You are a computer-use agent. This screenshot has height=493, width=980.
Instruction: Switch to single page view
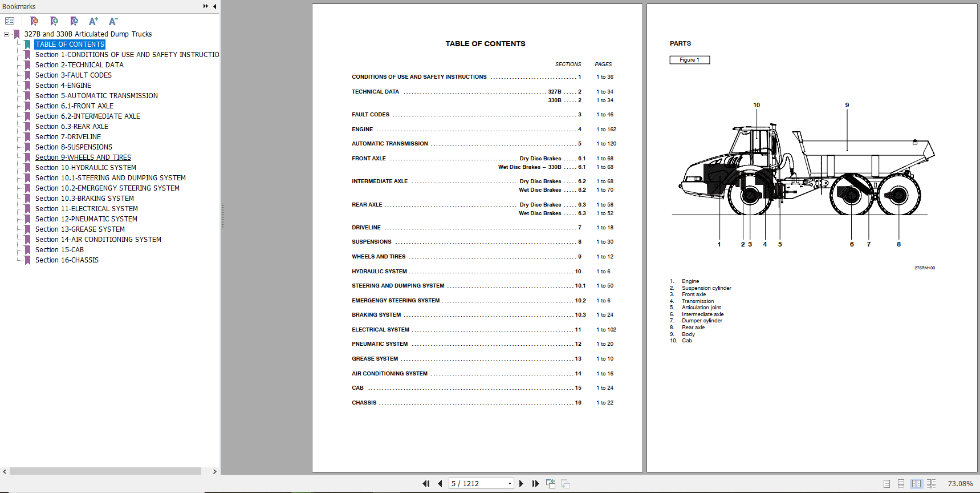pyautogui.click(x=887, y=483)
